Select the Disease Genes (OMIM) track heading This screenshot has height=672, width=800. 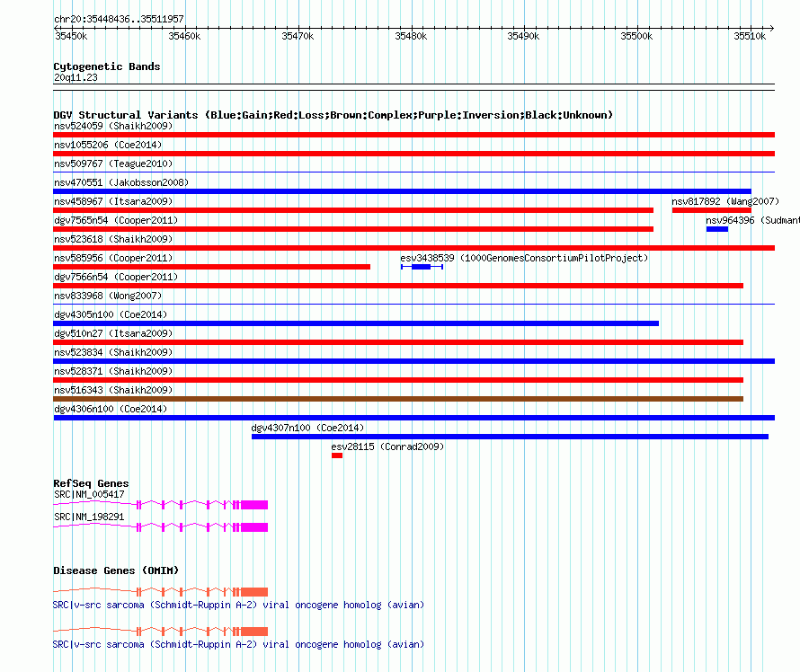click(x=116, y=570)
